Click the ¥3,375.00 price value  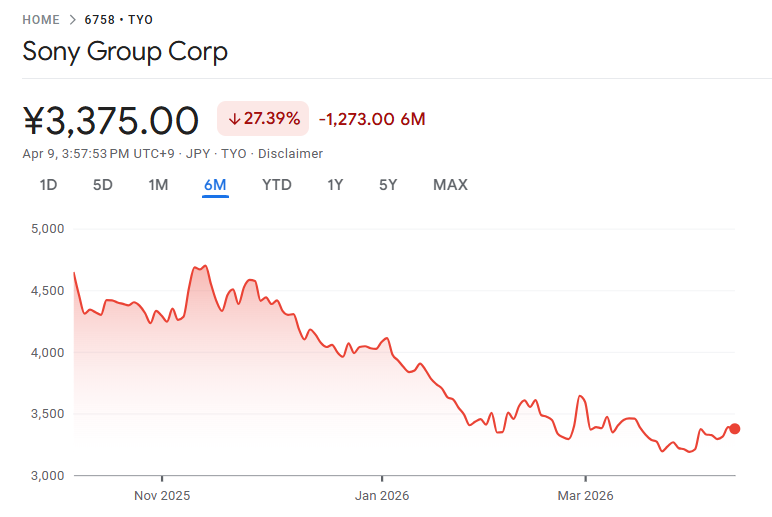(x=111, y=120)
